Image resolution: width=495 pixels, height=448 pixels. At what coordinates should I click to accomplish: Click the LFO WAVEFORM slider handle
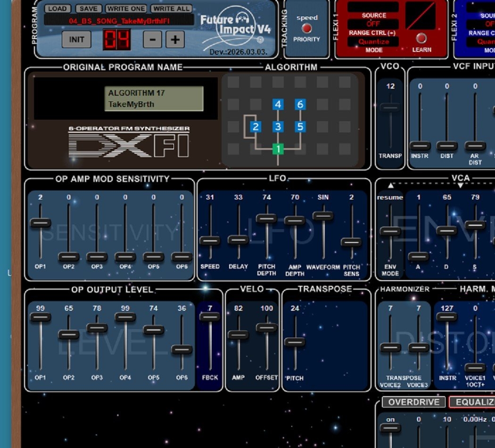click(323, 216)
